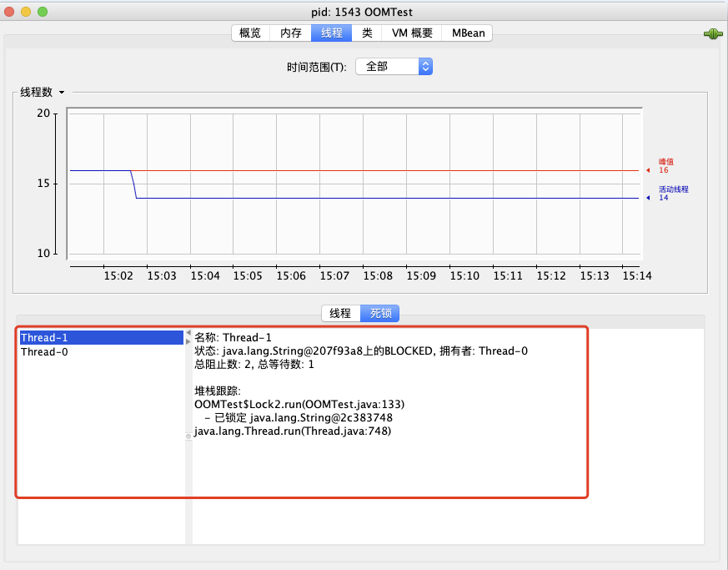The image size is (728, 570).
Task: Select Thread-1 in deadlock list
Action: pos(101,338)
